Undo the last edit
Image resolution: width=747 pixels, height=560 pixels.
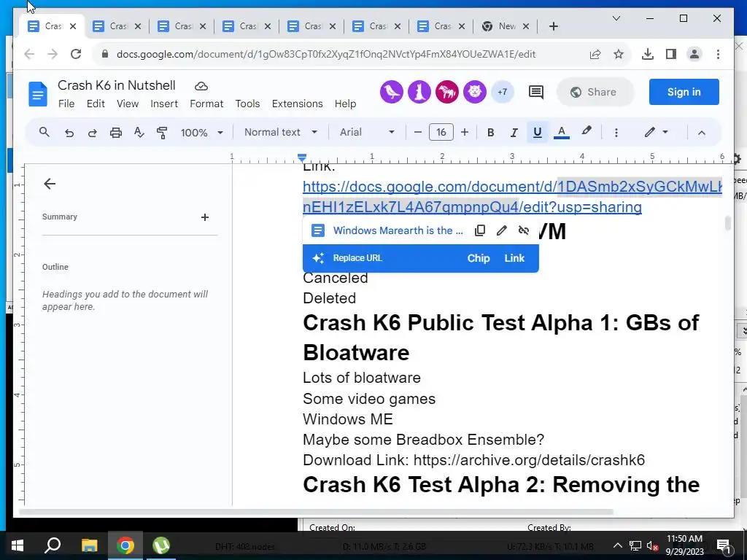[69, 133]
